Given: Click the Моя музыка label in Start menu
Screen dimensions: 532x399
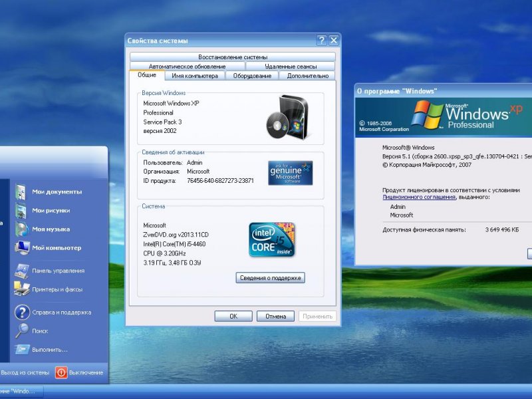Looking at the screenshot, I should 51,229.
